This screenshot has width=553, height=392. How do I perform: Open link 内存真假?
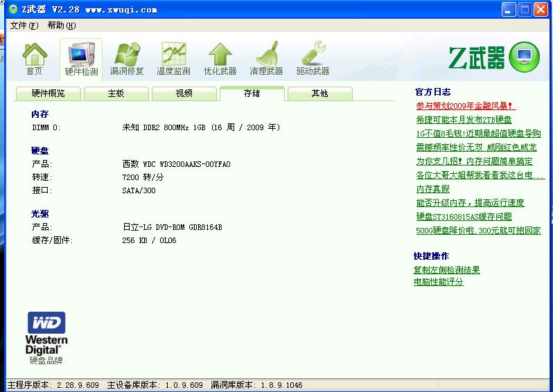click(432, 189)
